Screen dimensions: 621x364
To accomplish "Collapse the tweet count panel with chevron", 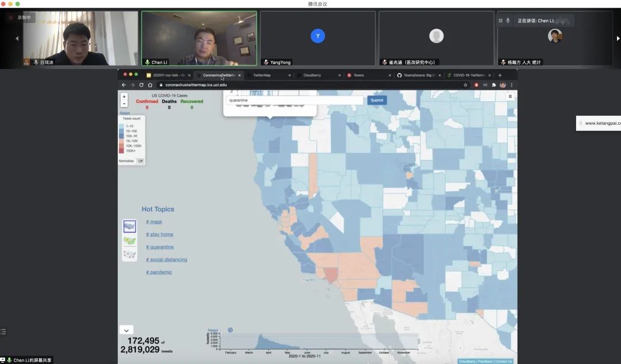I will click(126, 330).
